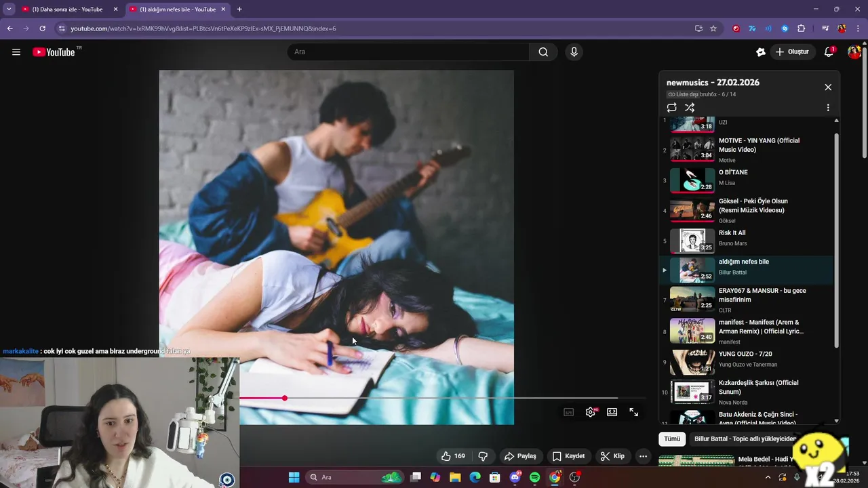Dislike the video
The image size is (868, 488).
tap(483, 456)
